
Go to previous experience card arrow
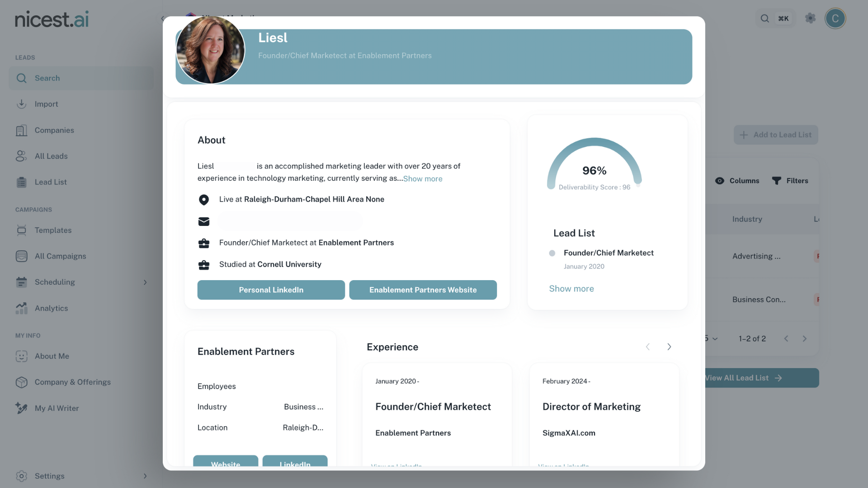[648, 347]
